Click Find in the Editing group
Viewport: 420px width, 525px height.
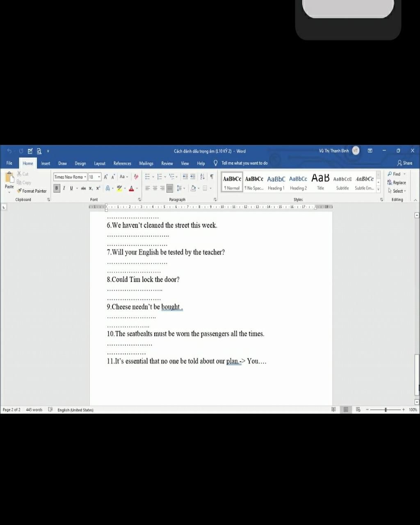[x=394, y=174]
